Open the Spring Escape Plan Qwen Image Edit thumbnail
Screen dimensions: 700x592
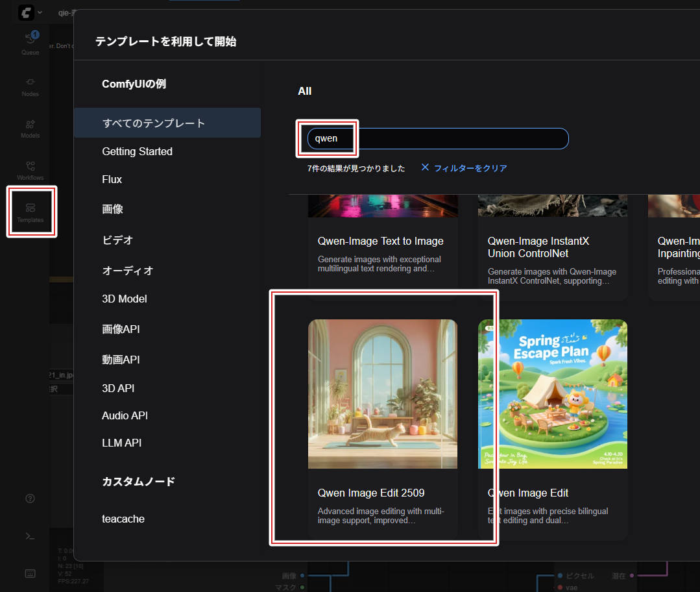click(553, 393)
